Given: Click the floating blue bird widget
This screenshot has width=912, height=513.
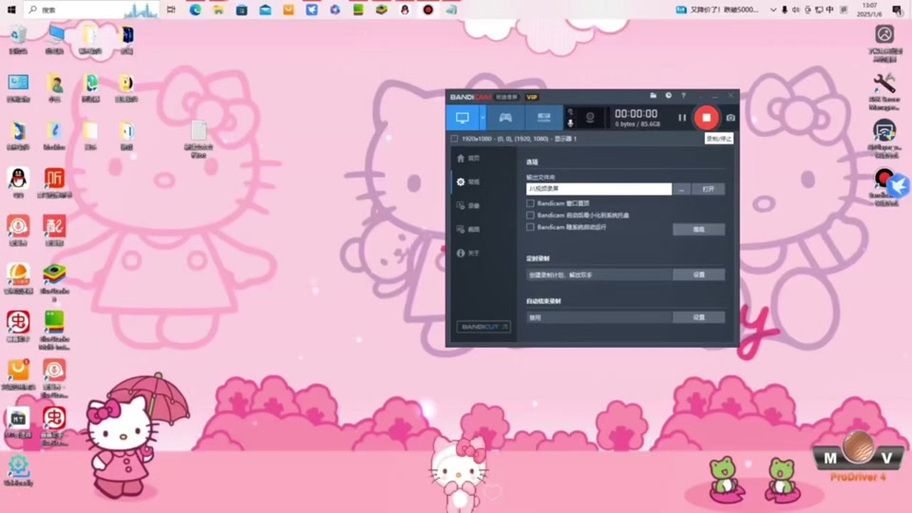Looking at the screenshot, I should click(x=899, y=186).
